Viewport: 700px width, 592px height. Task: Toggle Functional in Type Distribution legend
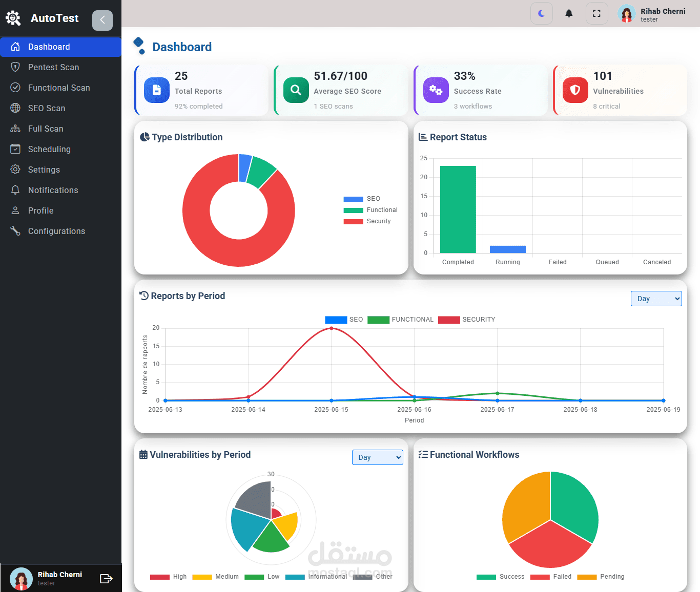(x=370, y=210)
